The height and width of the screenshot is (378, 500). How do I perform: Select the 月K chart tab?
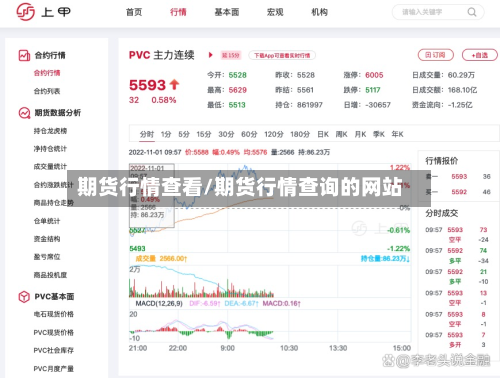point(360,134)
